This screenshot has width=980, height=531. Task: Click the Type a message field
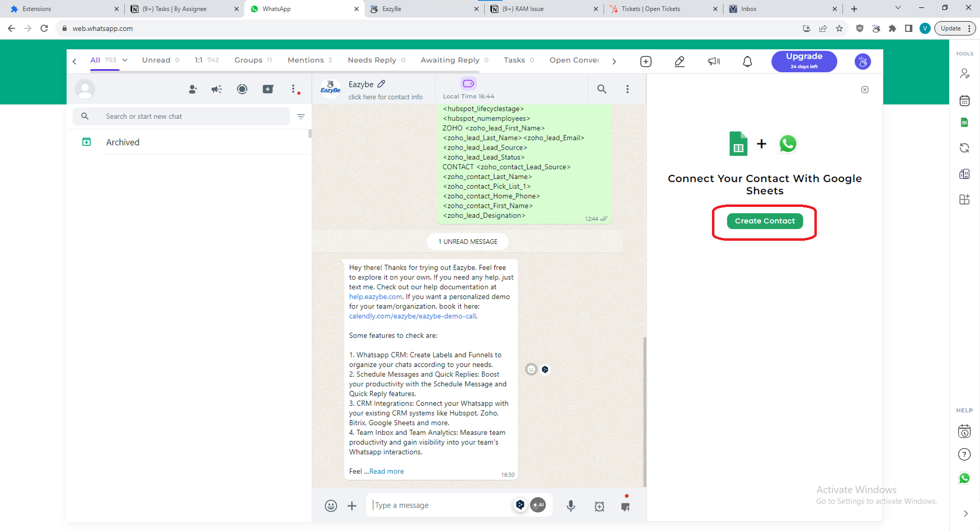(441, 505)
